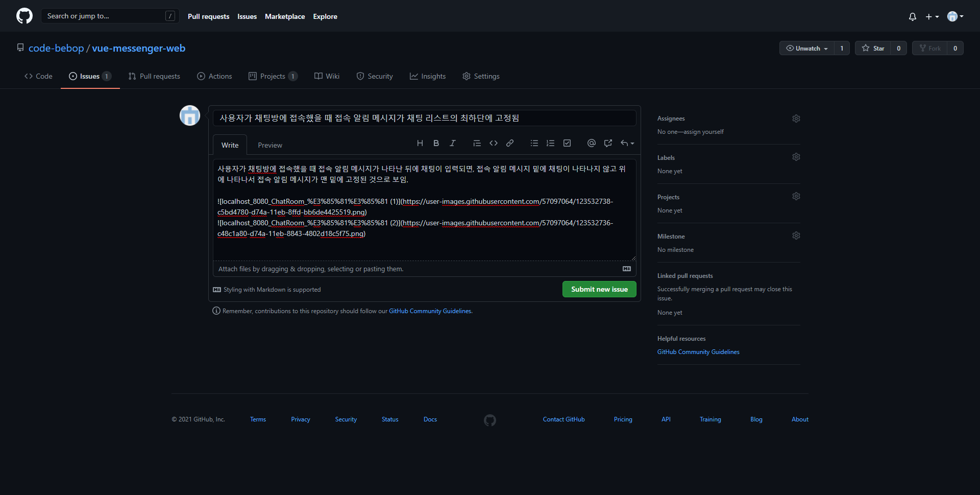Image resolution: width=980 pixels, height=495 pixels.
Task: Click the Markdown icon in attach bar
Action: [x=627, y=269]
